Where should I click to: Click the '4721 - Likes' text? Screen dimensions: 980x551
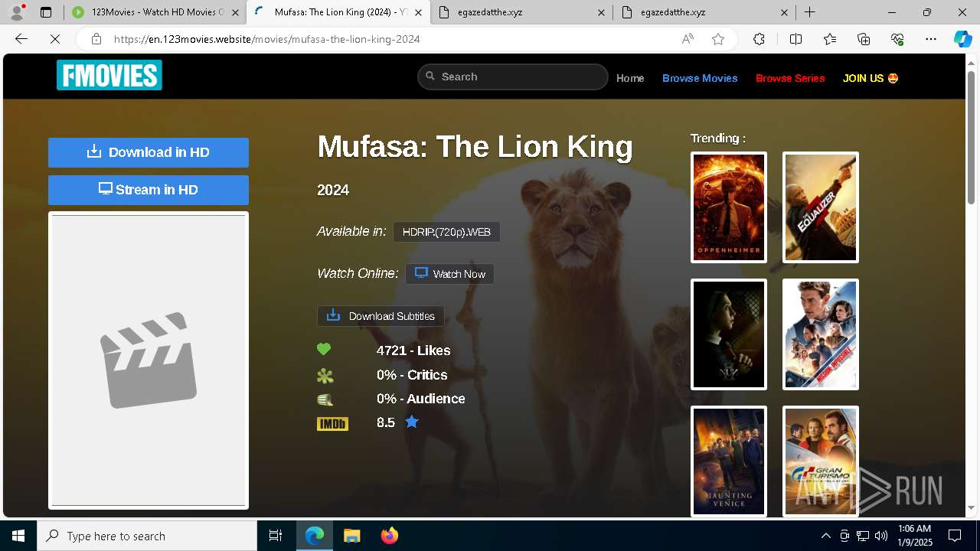pyautogui.click(x=413, y=350)
